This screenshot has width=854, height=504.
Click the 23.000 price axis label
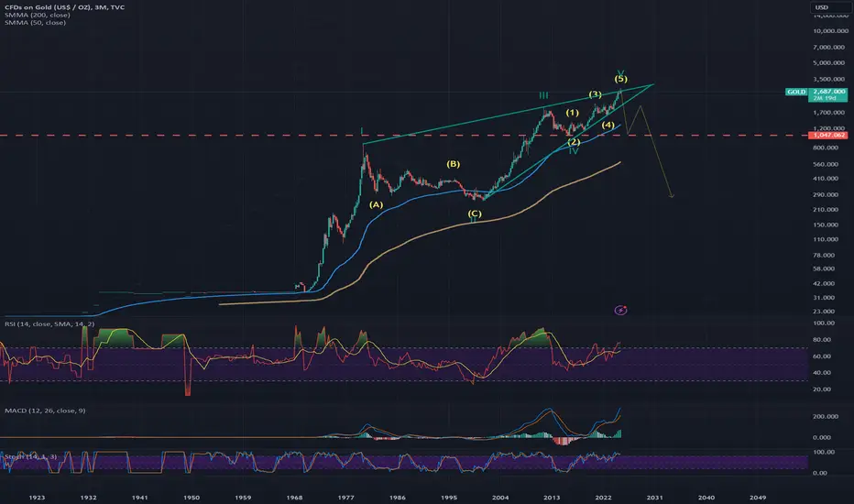click(824, 312)
